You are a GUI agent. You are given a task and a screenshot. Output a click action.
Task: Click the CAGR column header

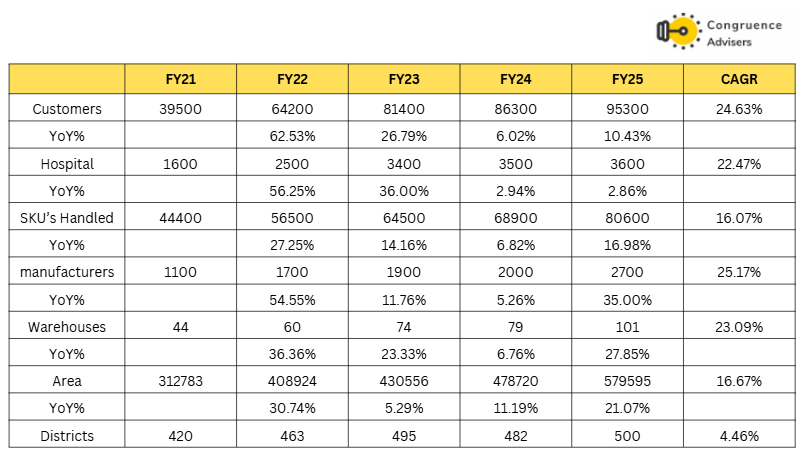[x=740, y=79]
